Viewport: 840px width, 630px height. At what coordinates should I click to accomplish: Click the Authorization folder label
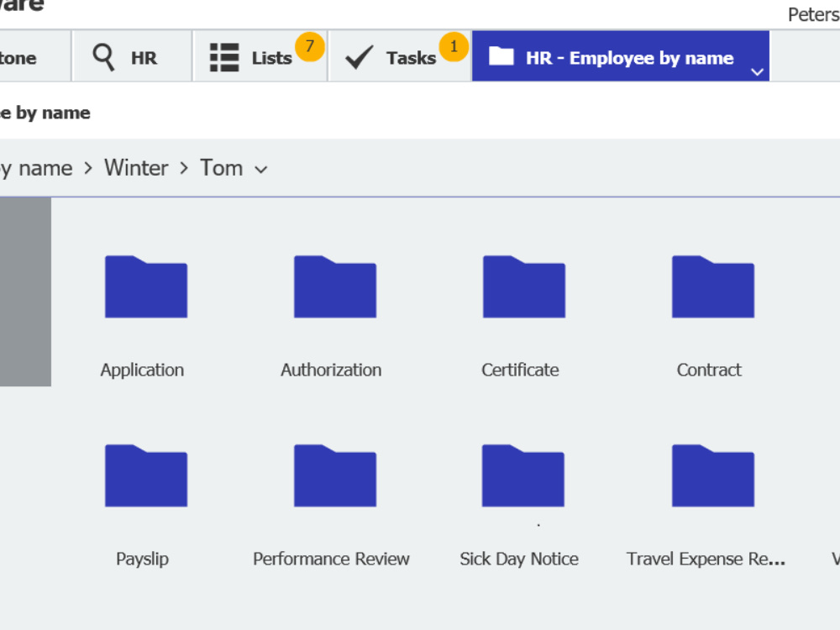331,370
